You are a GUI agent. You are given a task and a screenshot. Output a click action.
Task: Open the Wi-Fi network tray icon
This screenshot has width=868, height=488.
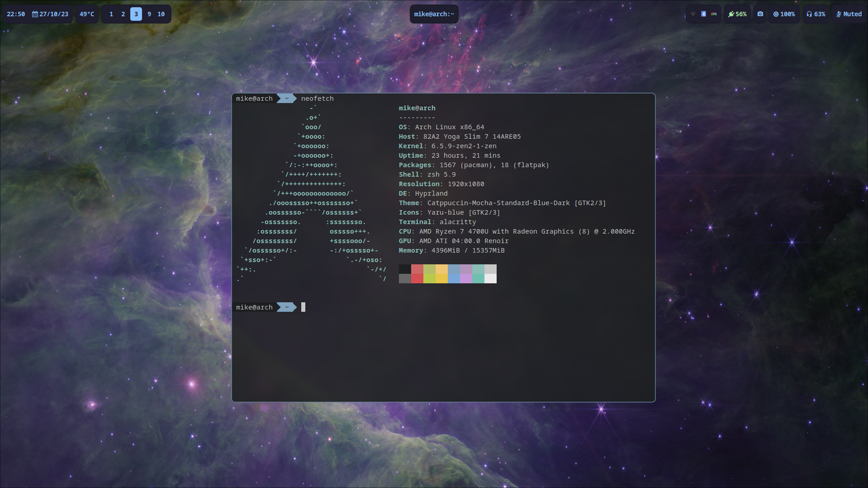coord(693,14)
